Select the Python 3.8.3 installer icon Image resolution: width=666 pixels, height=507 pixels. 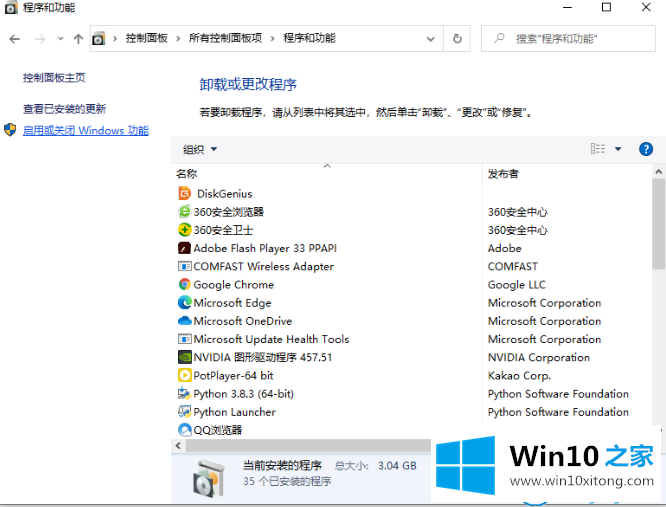coord(184,394)
